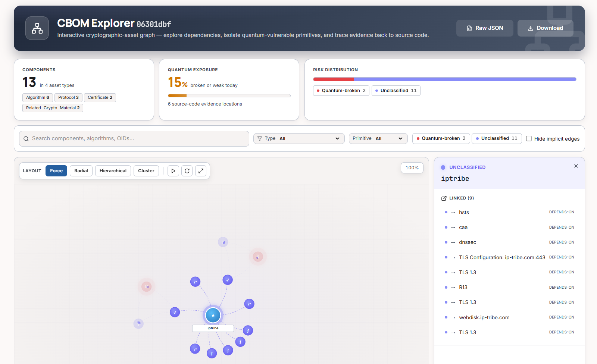Screen dimensions: 597x364
Task: Click the external link icon beside LINKED (9)
Action: click(x=444, y=198)
